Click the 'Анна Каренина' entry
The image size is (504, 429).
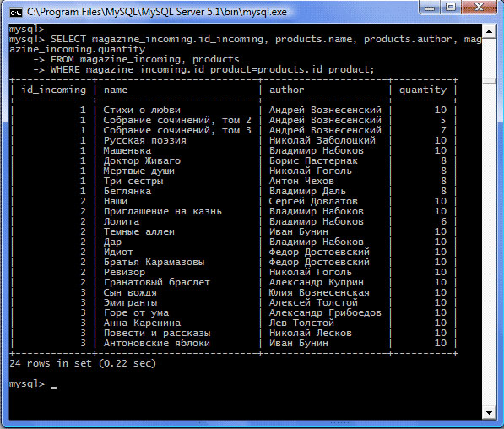point(142,323)
